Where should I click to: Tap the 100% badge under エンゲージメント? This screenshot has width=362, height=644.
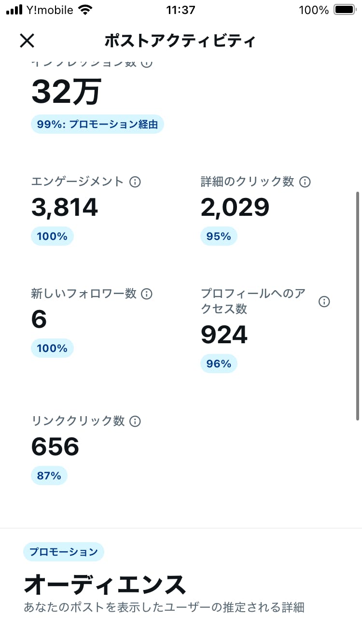coord(52,237)
